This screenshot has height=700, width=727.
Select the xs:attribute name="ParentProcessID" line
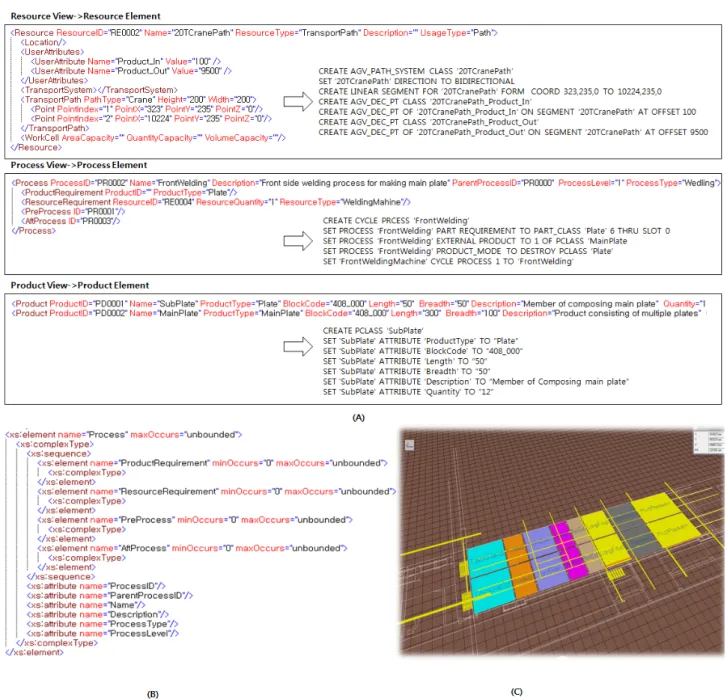110,596
